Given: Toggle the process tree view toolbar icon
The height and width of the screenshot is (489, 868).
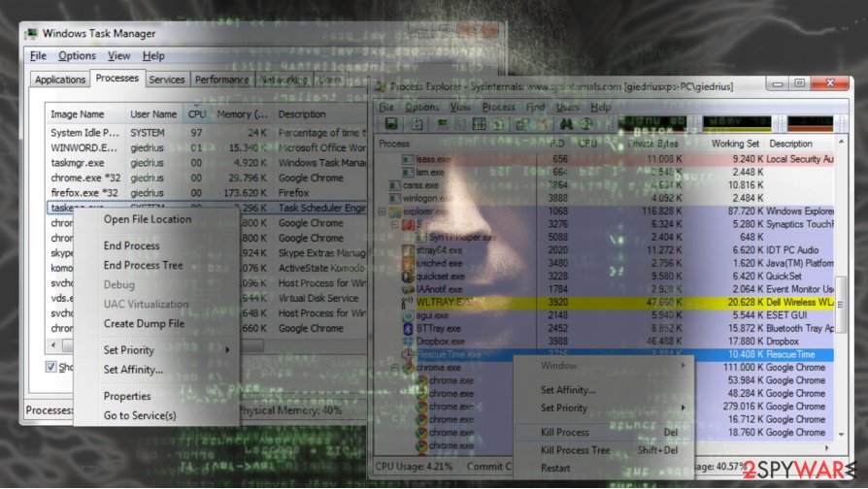Looking at the screenshot, I should coord(460,124).
